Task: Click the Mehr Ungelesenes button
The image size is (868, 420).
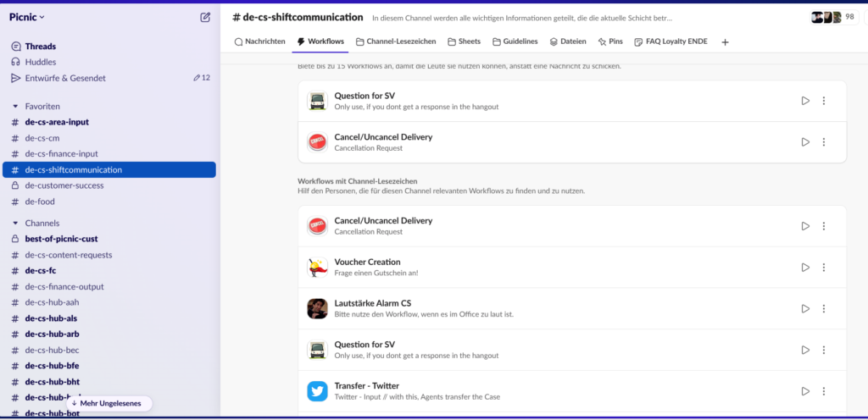Action: coord(108,403)
